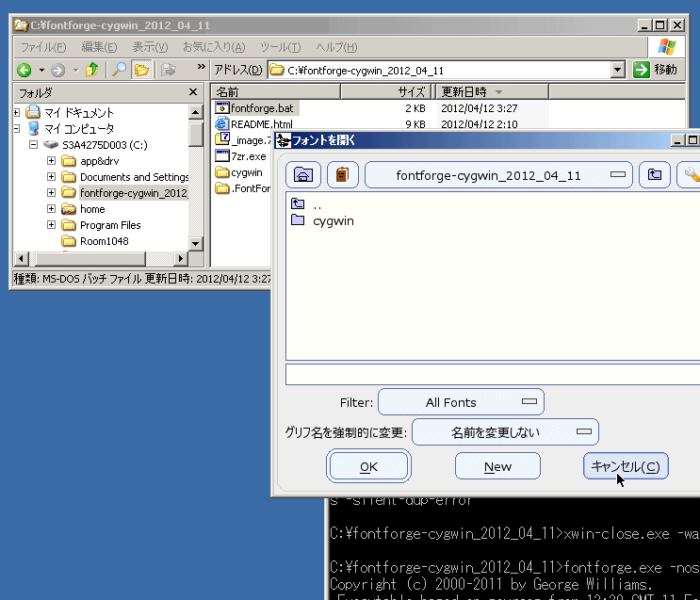Select the _image.7z archive file icon
This screenshot has height=600, width=700.
(222, 138)
